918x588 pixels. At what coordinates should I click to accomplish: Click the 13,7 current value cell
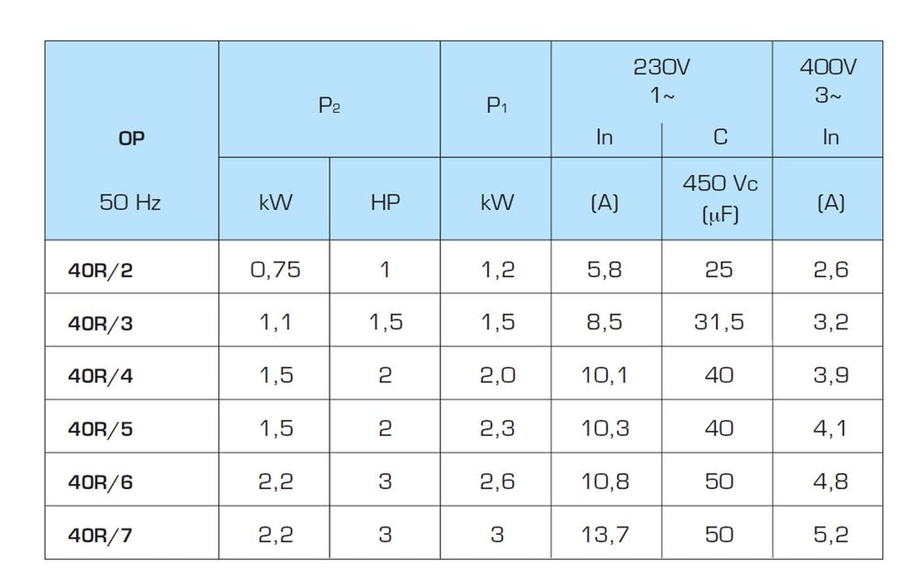pos(605,534)
